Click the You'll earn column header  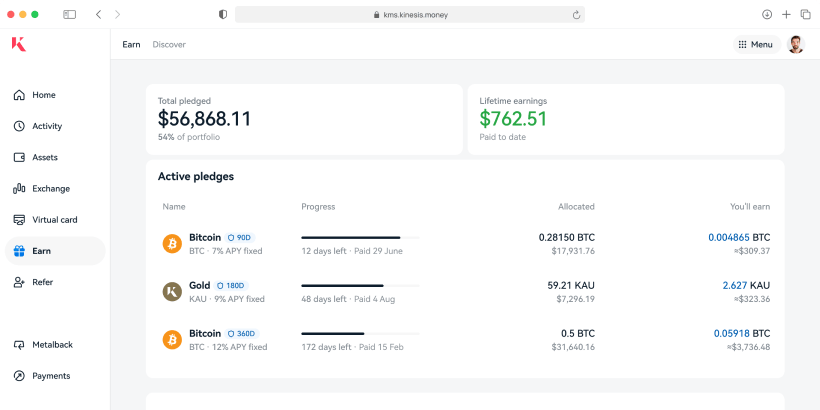(750, 207)
